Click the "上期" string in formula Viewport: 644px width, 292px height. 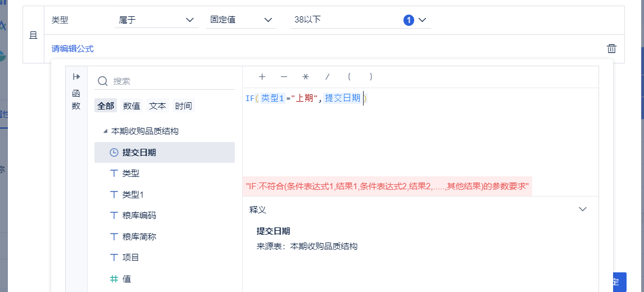point(304,99)
